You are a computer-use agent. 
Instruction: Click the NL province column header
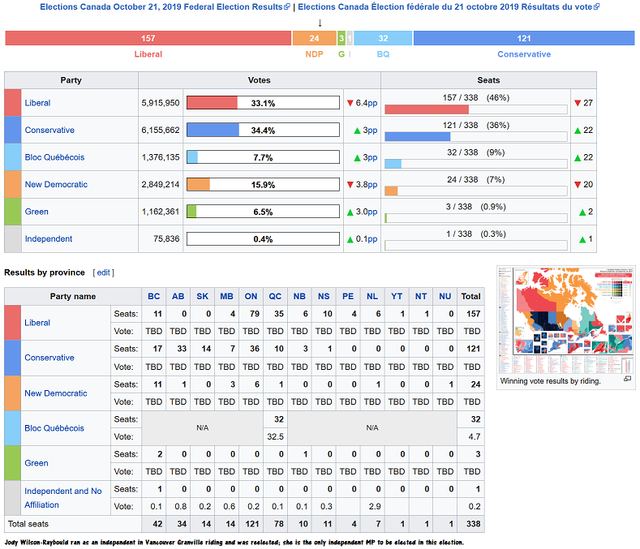(372, 296)
